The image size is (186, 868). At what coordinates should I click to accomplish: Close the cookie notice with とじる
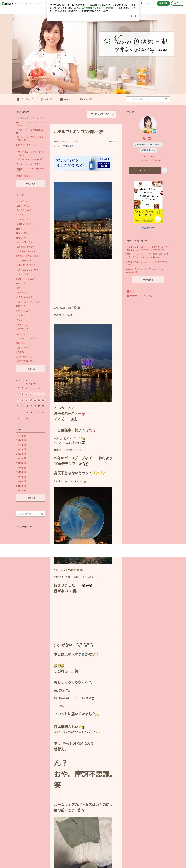click(x=132, y=16)
